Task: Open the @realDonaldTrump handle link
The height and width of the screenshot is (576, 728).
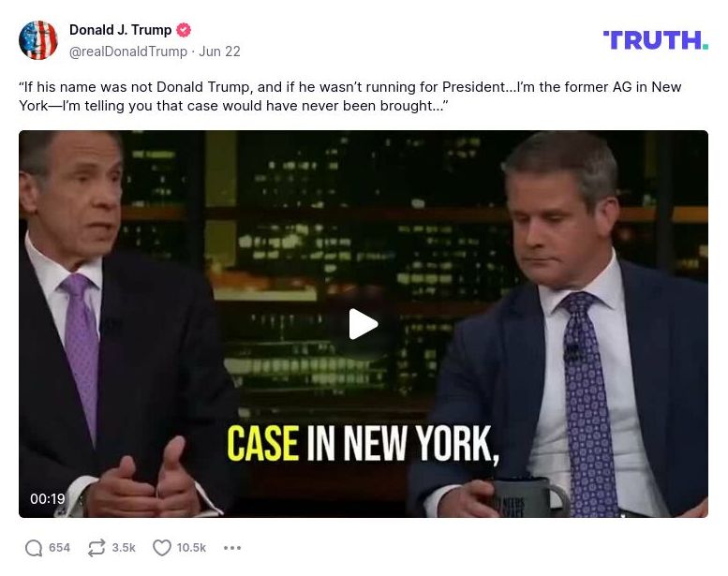Action: coord(128,52)
